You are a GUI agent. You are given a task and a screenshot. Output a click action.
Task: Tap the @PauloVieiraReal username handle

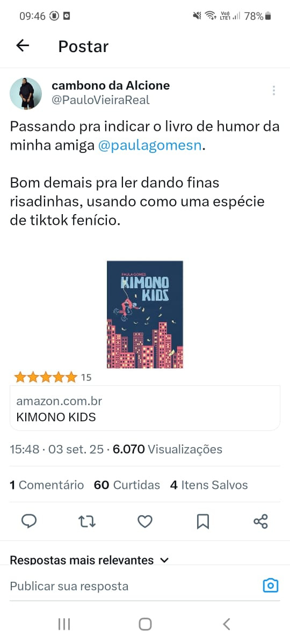click(100, 100)
